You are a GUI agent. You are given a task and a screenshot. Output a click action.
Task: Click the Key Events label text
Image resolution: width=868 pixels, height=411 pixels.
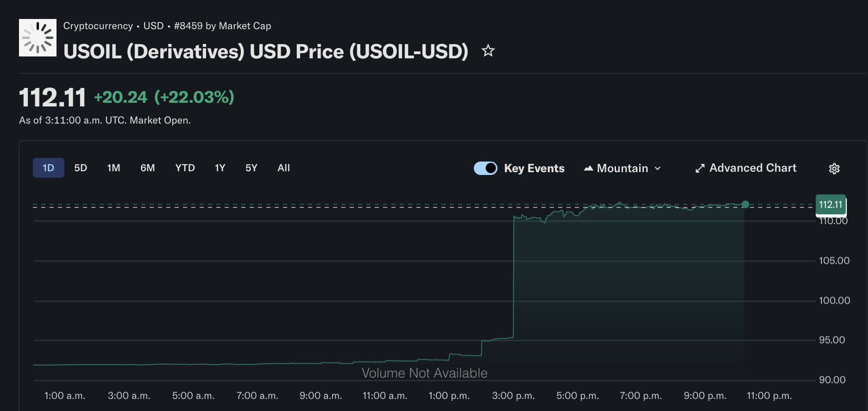coord(534,168)
